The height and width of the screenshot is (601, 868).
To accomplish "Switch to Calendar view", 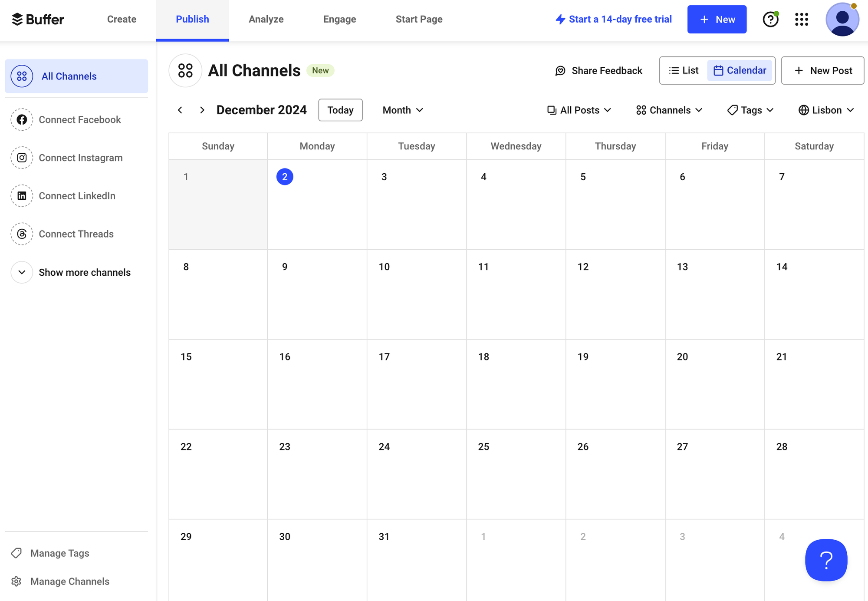I will 740,70.
